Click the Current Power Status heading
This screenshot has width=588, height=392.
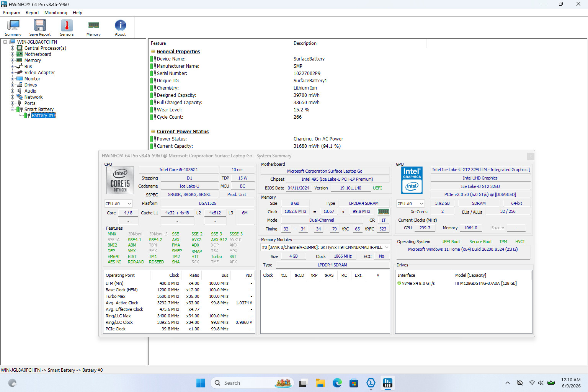point(183,132)
